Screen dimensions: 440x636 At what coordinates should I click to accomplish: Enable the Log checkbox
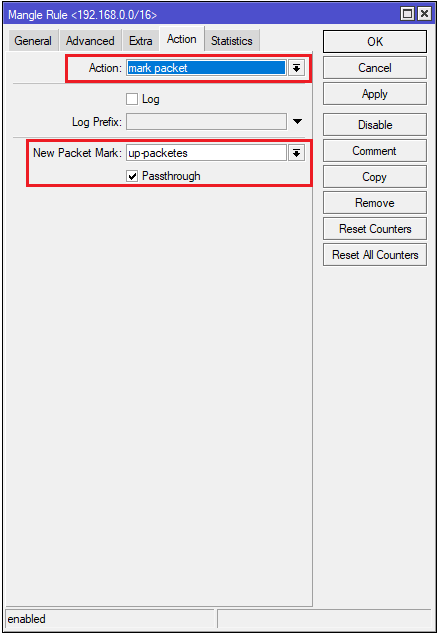tap(132, 99)
